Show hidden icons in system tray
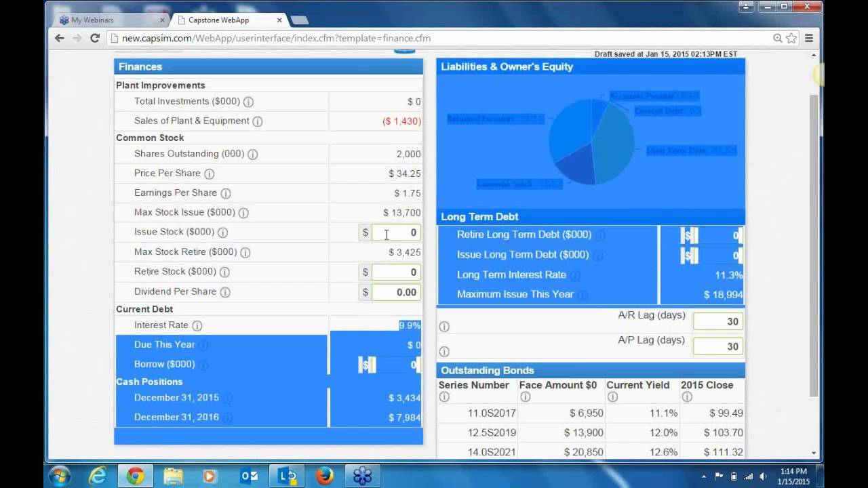Image resolution: width=868 pixels, height=488 pixels. click(x=704, y=476)
